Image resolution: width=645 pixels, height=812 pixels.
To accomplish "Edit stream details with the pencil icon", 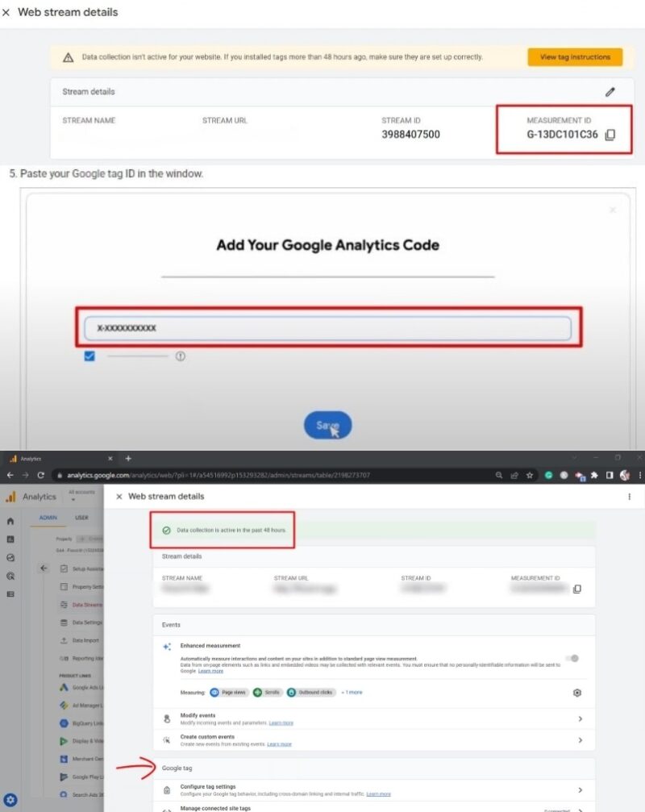I will click(610, 92).
